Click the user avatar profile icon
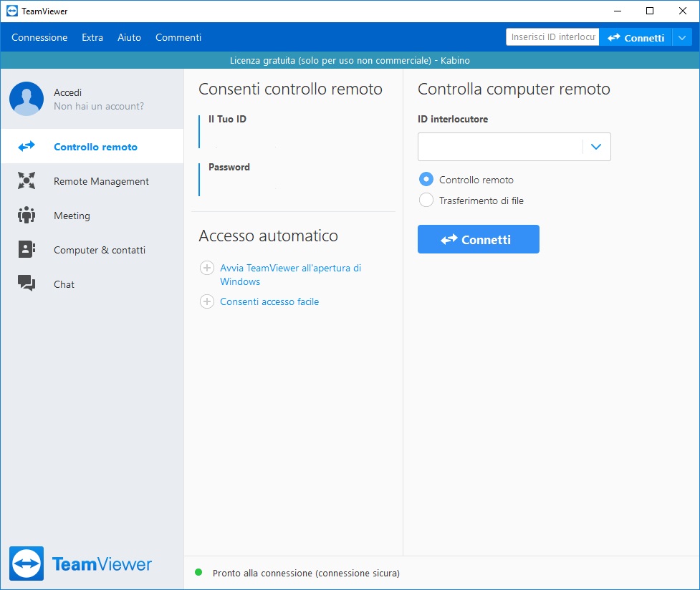The width and height of the screenshot is (700, 590). coord(27,99)
